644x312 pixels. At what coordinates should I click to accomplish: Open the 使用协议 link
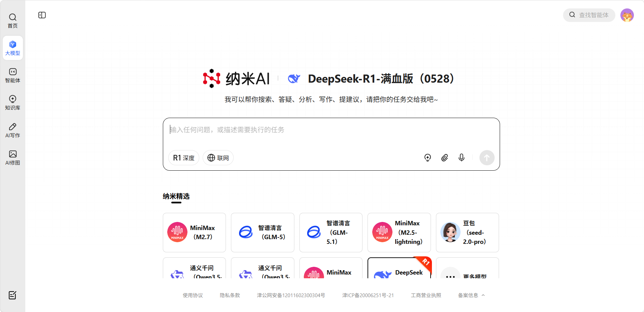point(193,295)
